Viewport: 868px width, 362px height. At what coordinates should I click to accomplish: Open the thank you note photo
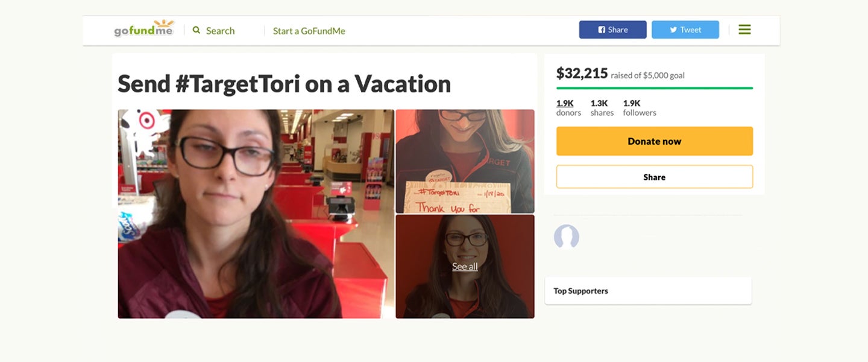pyautogui.click(x=465, y=161)
